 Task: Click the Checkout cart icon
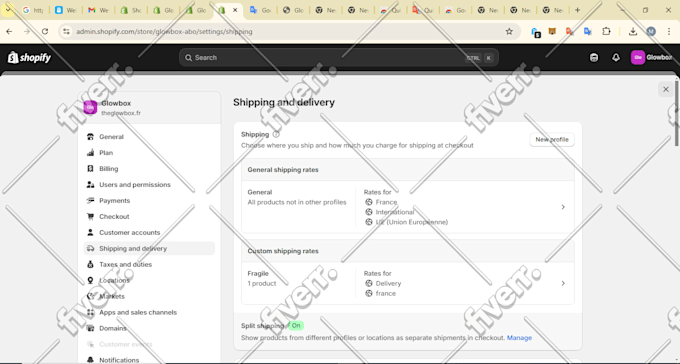(x=90, y=216)
